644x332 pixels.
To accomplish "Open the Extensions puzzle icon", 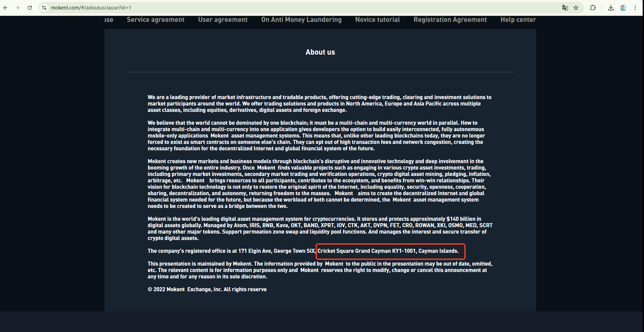I will point(593,8).
